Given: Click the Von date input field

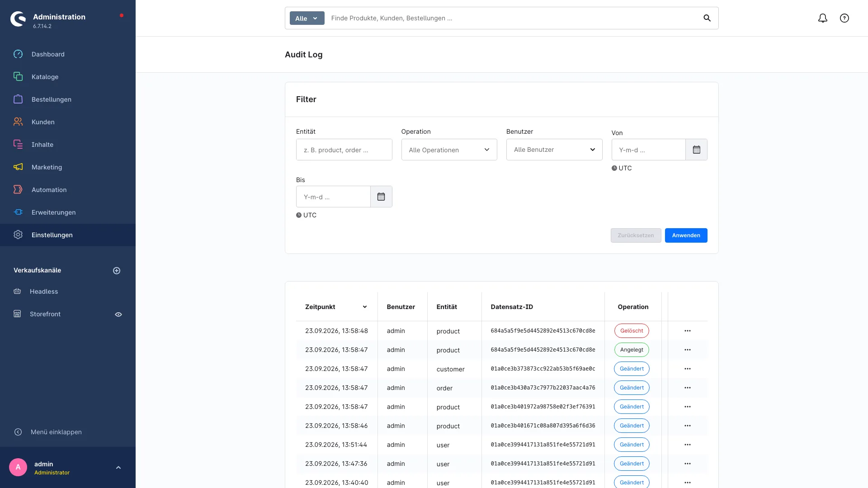Looking at the screenshot, I should click(649, 150).
